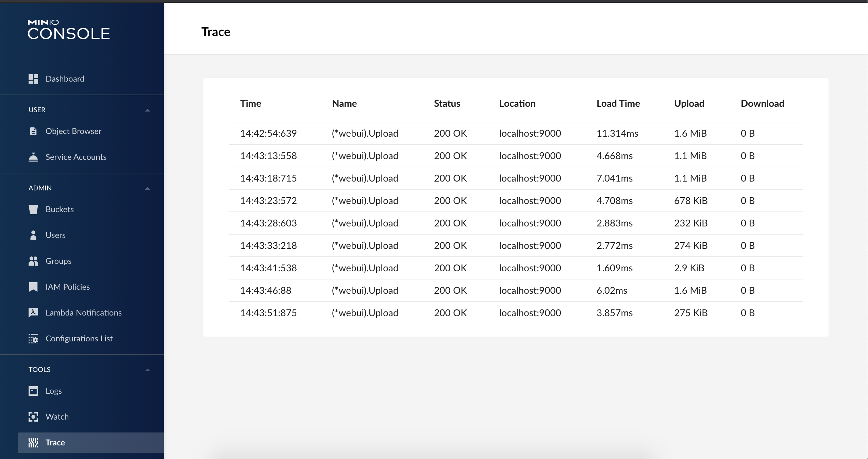Screen dimensions: 868x459
Task: Select trace entry at 14:43:46:88
Action: 516,290
